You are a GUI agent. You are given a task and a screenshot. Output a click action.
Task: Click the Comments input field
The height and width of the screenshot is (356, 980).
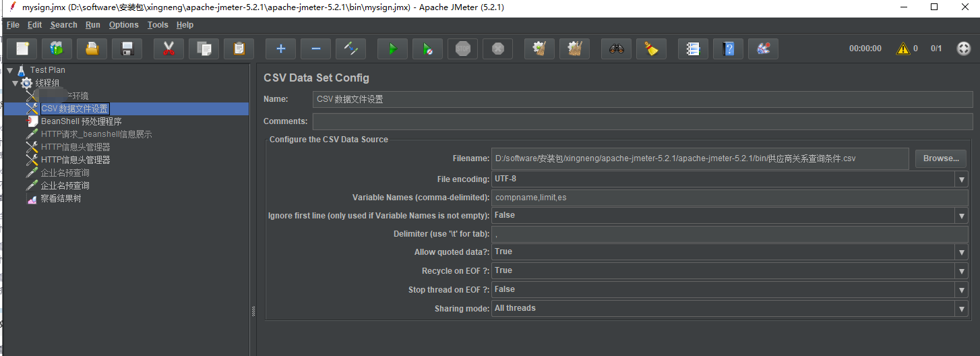click(643, 121)
